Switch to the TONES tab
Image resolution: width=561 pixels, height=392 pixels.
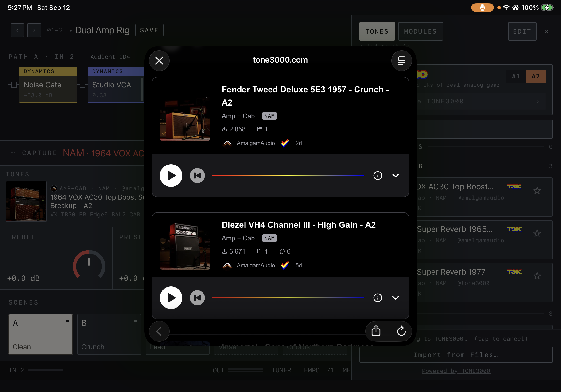tap(377, 31)
